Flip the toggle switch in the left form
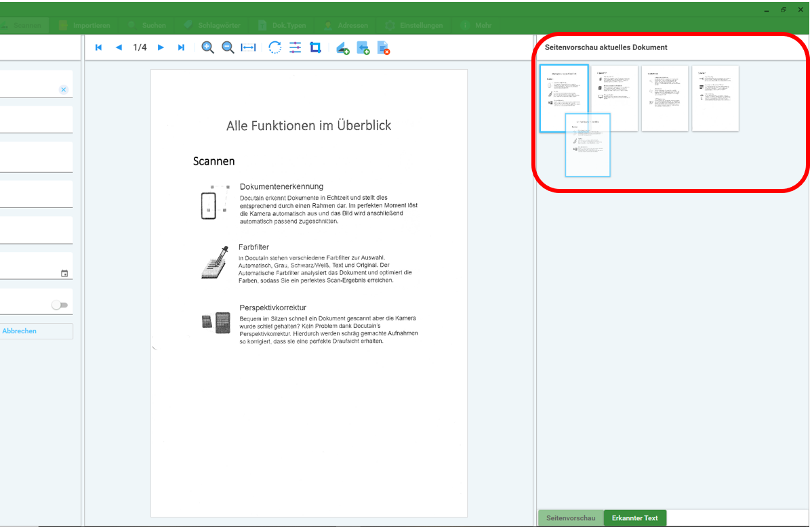Screen dimensions: 812x527 pyautogui.click(x=60, y=305)
